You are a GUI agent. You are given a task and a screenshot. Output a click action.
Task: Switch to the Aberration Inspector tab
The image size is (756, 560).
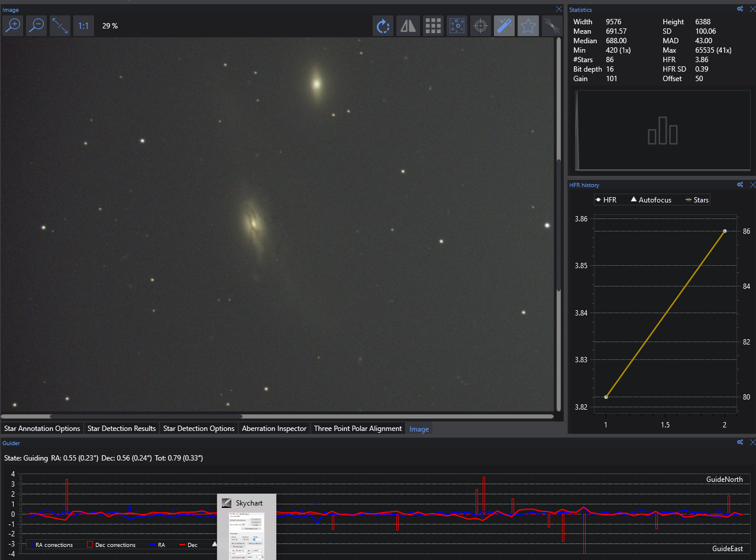coord(274,429)
